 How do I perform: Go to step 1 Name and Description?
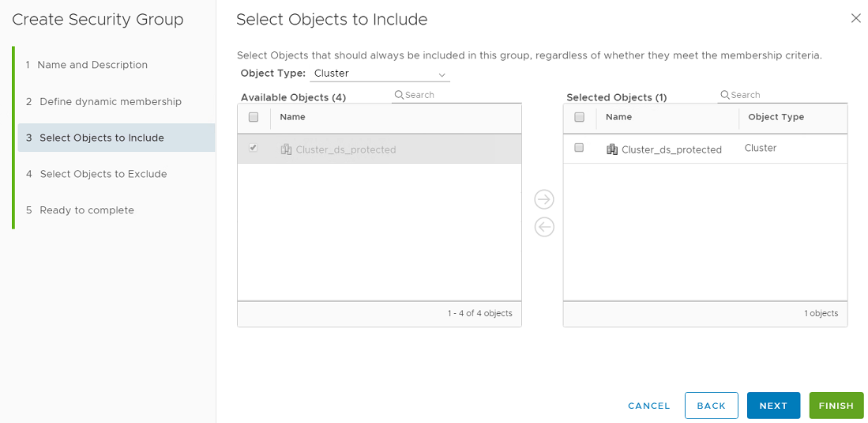pyautogui.click(x=93, y=65)
